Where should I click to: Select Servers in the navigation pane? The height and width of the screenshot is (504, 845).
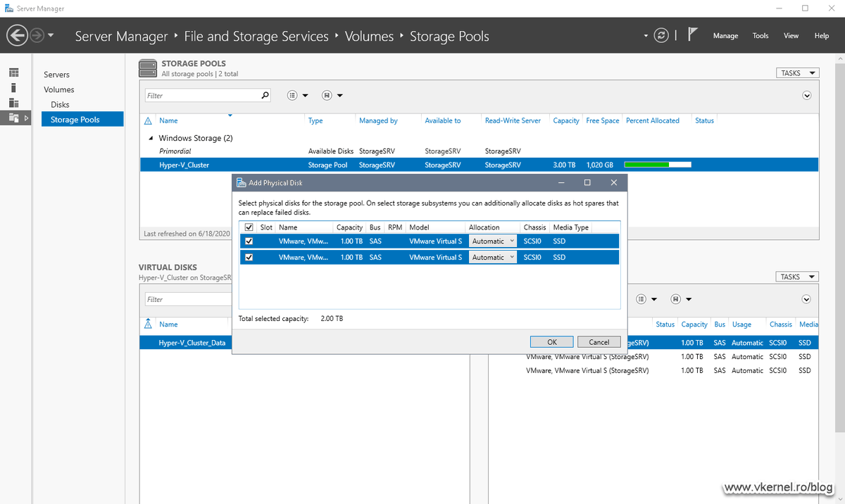[56, 75]
